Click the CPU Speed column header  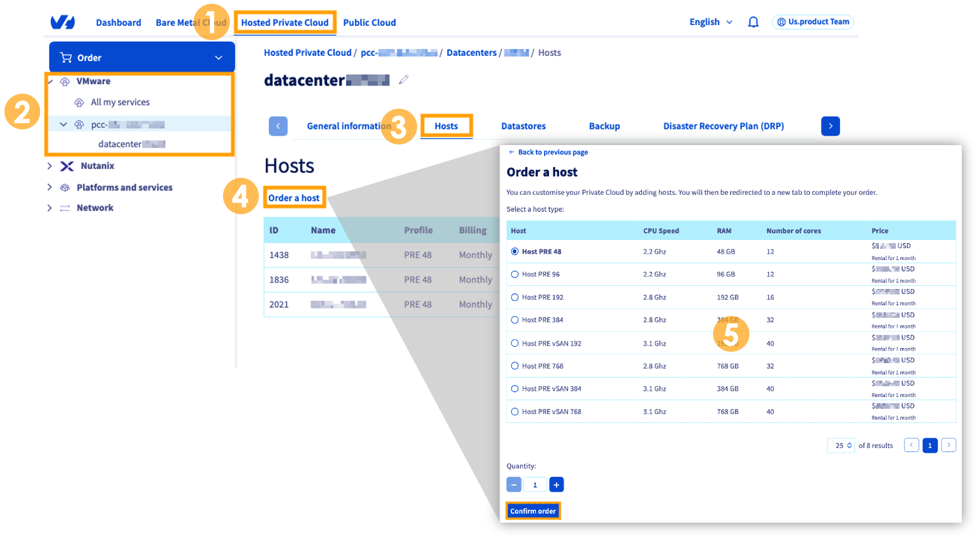point(661,231)
